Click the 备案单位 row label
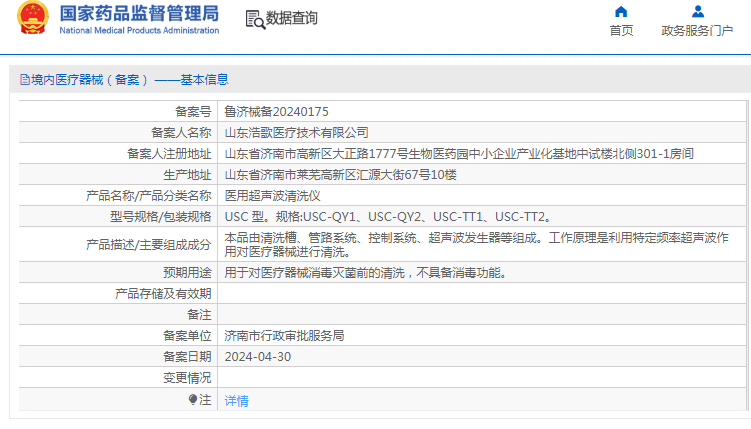Screen dimensions: 751x429 pyautogui.click(x=187, y=336)
